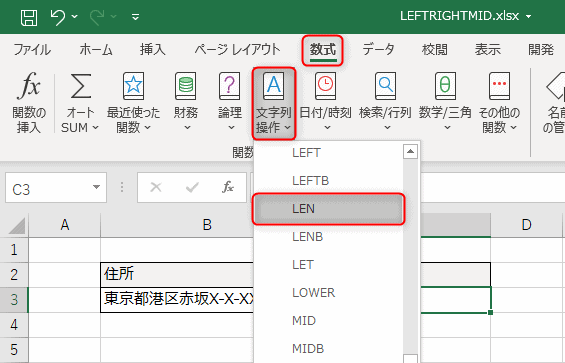Expand Quick Access Toolbar customize arrow

[135, 17]
